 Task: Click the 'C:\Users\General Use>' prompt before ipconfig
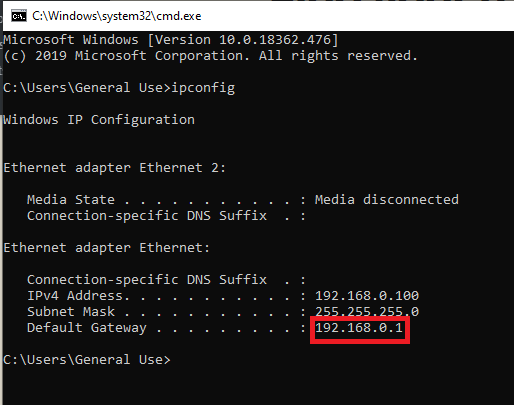tap(87, 88)
